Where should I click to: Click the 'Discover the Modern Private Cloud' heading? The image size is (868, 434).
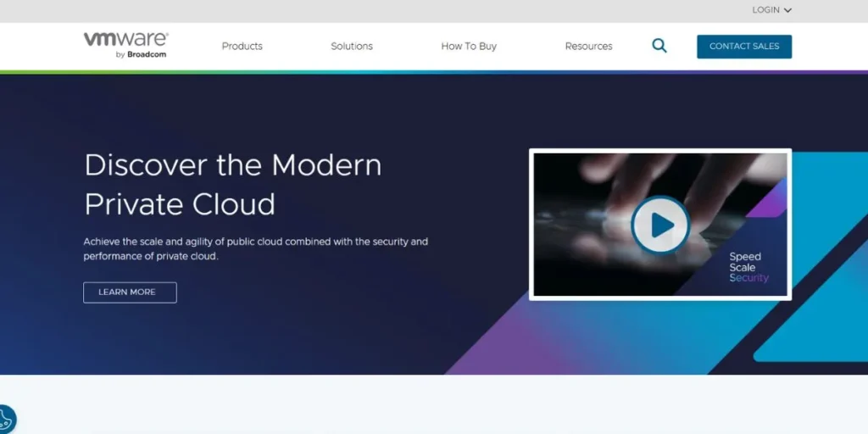(x=232, y=184)
